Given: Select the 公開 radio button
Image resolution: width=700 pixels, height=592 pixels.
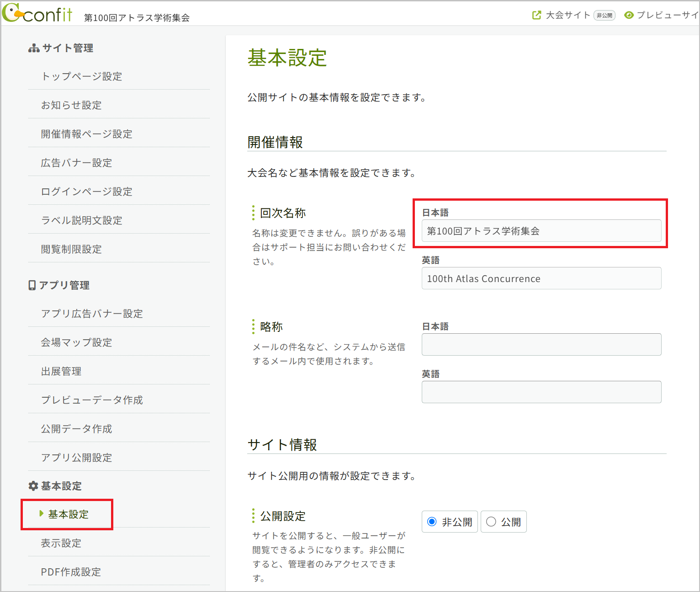Looking at the screenshot, I should point(491,522).
